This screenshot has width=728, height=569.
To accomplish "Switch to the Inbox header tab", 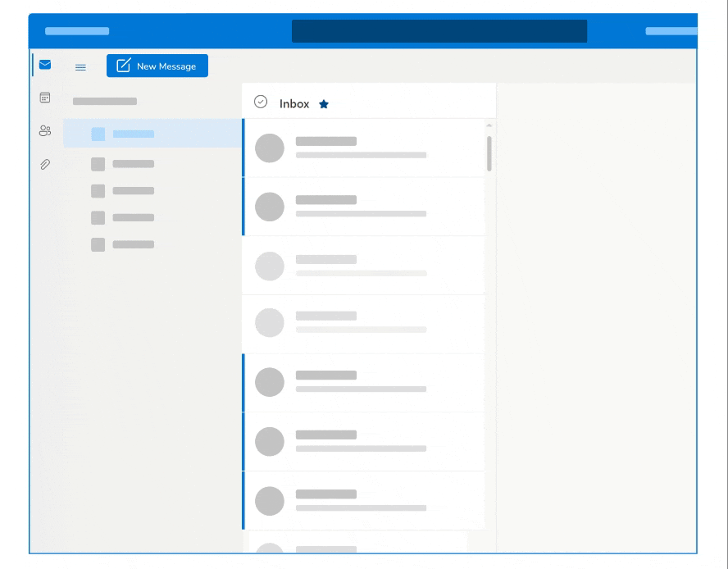I will [x=293, y=103].
